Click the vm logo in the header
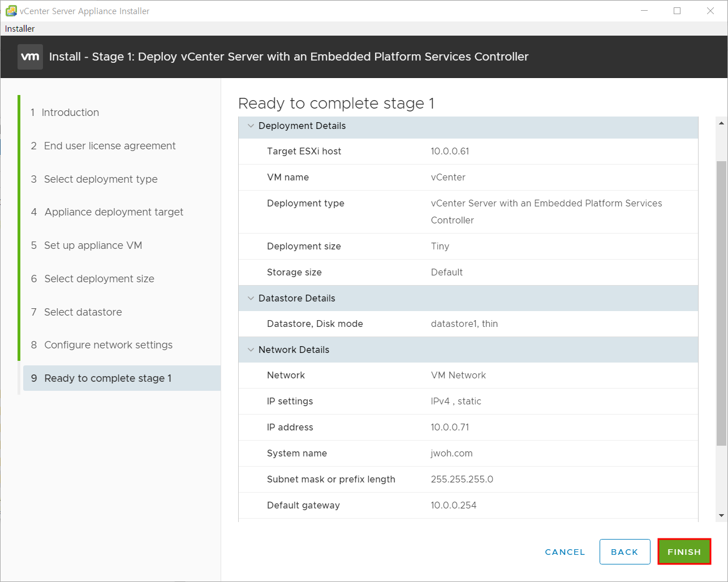This screenshot has height=582, width=728. click(30, 57)
